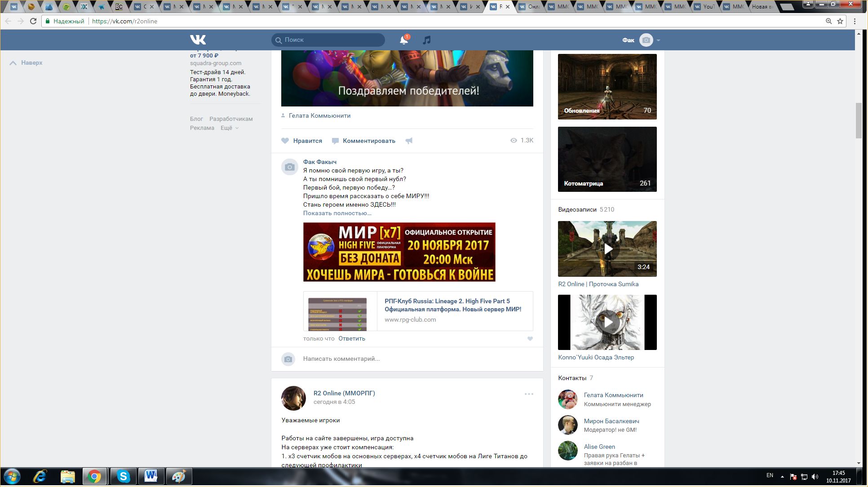Open Chrome three-dot menu
The width and height of the screenshot is (868, 487).
pyautogui.click(x=855, y=21)
